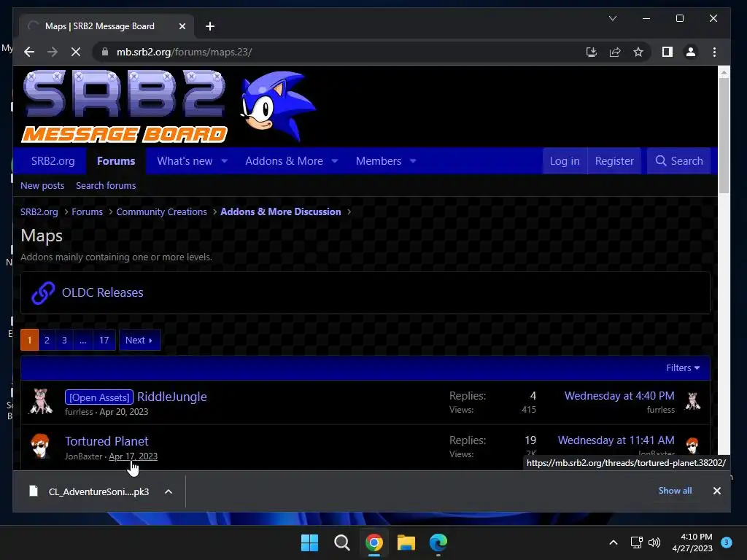This screenshot has width=747, height=560.
Task: Click author furrless under RiddleJungle
Action: tap(79, 412)
